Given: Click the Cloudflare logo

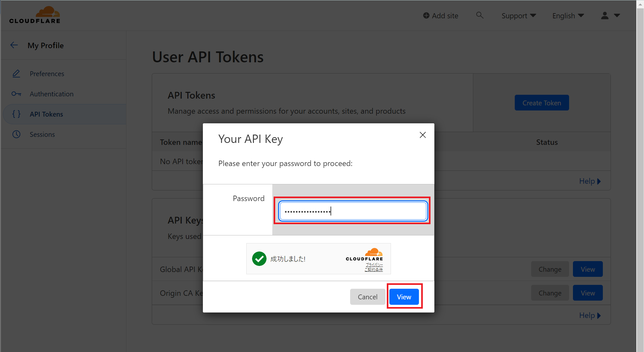Looking at the screenshot, I should tap(35, 14).
